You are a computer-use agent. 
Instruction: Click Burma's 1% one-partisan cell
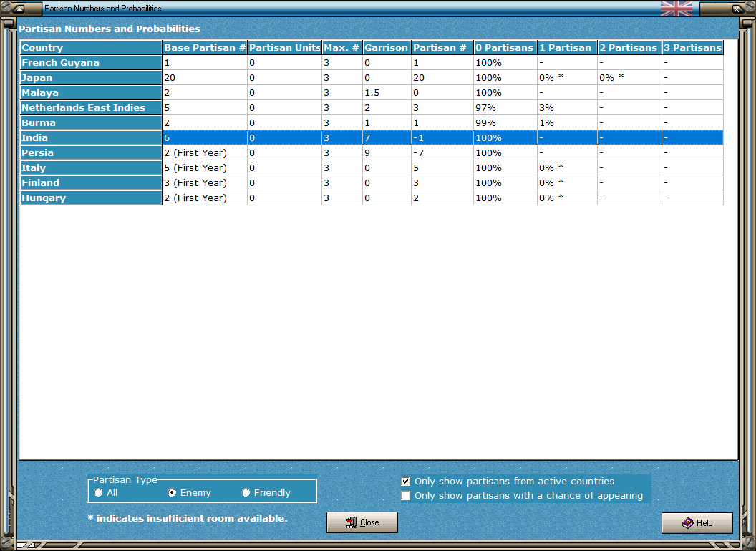point(568,122)
